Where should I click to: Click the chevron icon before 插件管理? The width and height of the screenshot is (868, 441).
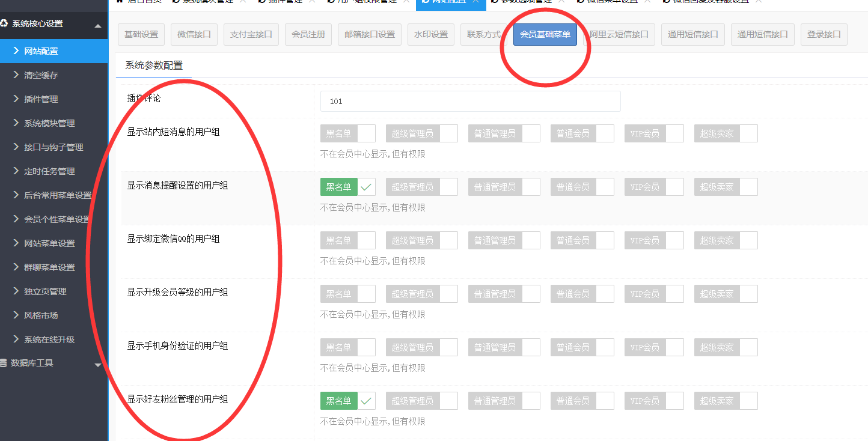click(x=16, y=99)
